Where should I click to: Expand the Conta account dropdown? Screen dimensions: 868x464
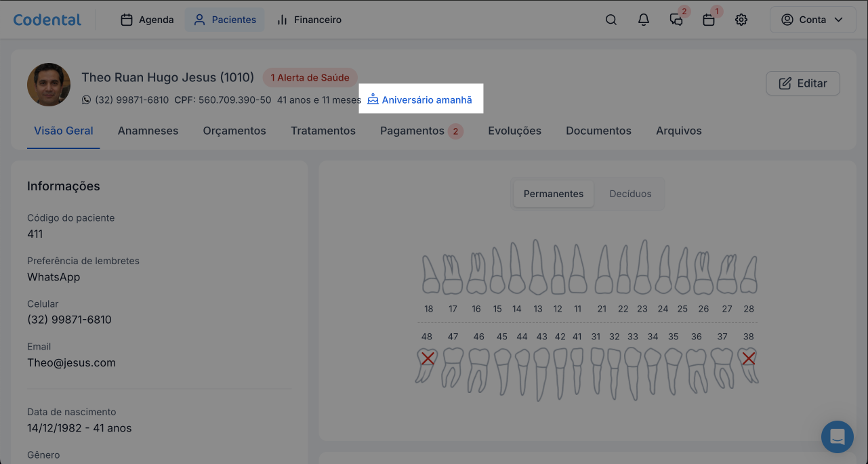point(812,20)
